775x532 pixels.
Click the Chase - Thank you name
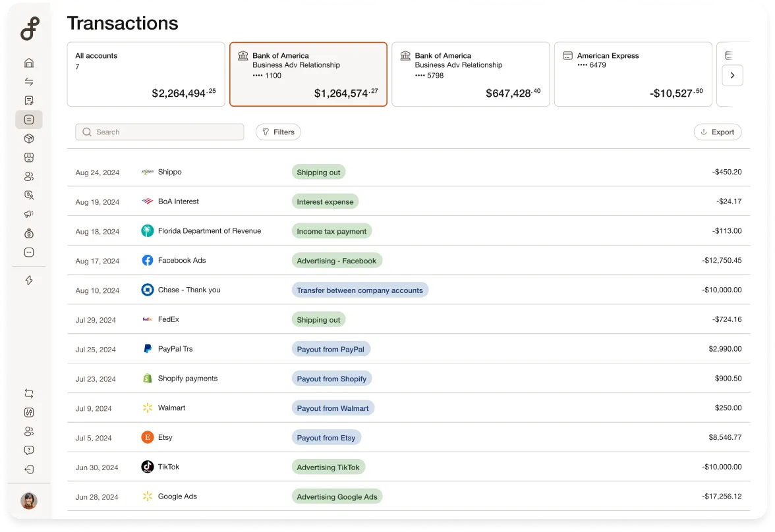(x=189, y=290)
